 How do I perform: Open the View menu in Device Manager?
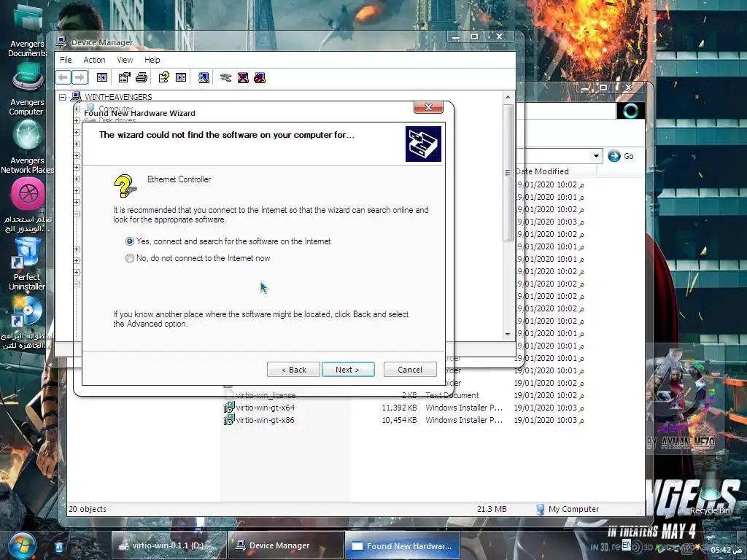tap(125, 60)
